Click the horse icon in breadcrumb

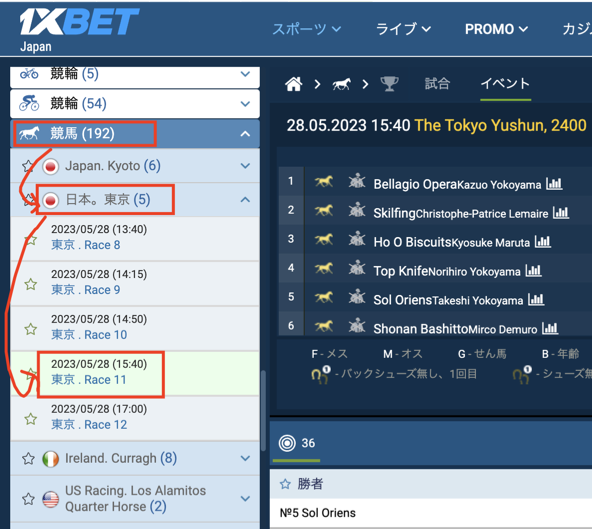coord(342,84)
